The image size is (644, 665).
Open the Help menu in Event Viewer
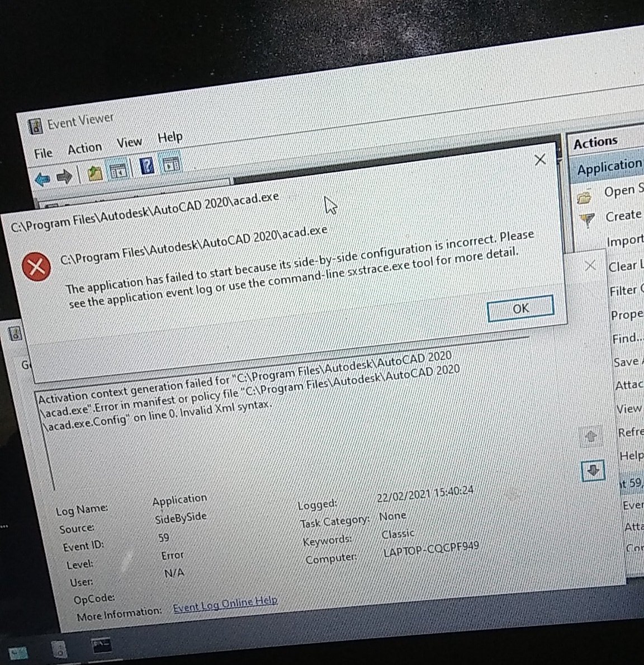click(x=169, y=137)
